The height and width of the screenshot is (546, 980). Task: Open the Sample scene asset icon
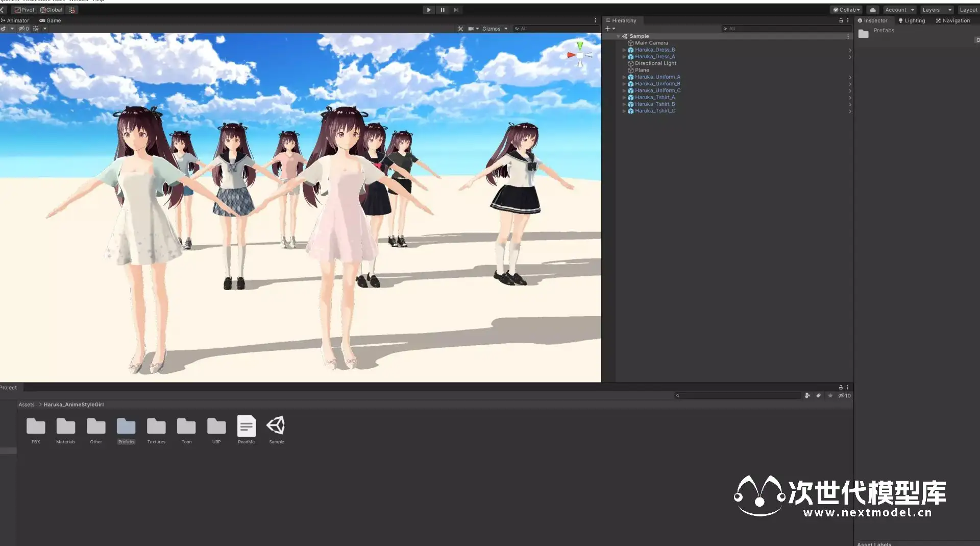276,426
